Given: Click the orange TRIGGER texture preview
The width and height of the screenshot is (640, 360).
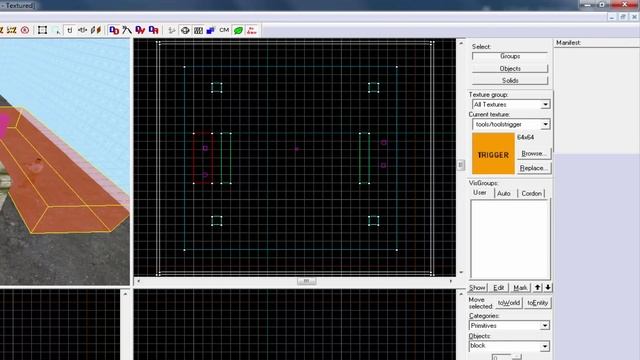Looking at the screenshot, I should pyautogui.click(x=493, y=154).
